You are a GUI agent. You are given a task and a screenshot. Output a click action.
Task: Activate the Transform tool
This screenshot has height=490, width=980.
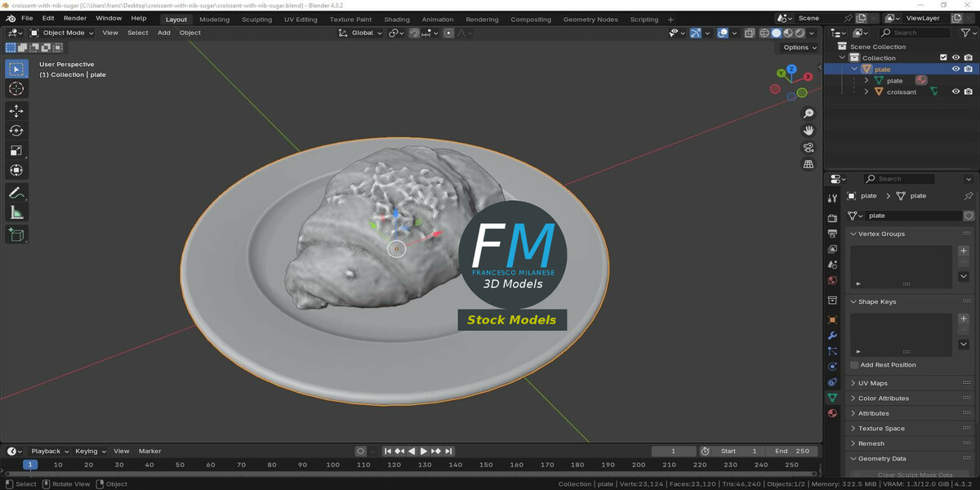(x=16, y=170)
